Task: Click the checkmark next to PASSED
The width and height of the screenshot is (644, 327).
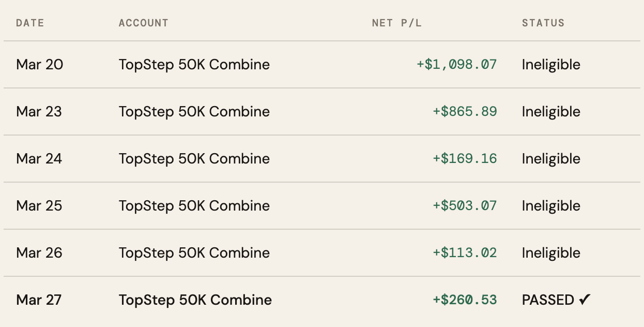Action: [x=585, y=300]
